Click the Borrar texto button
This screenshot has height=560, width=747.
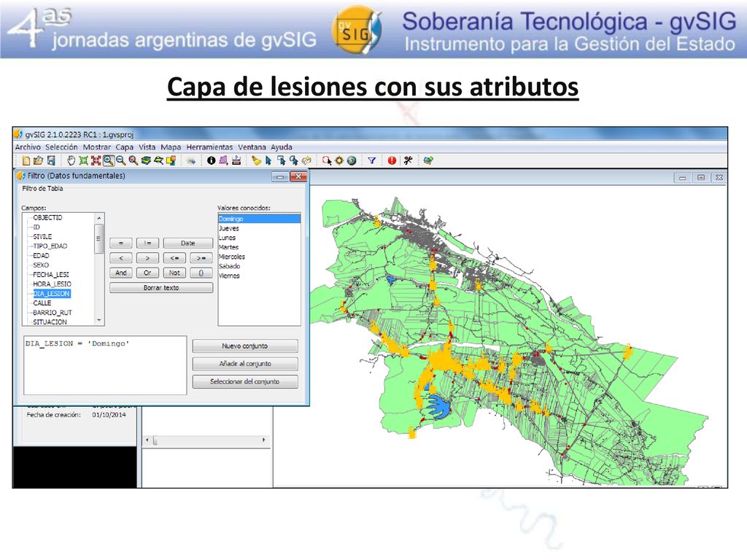161,287
